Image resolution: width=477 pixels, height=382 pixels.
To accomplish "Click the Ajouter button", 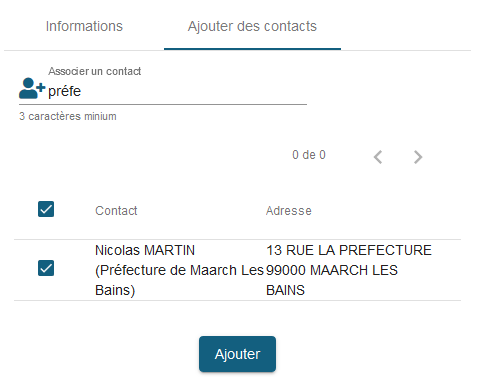I will pyautogui.click(x=237, y=354).
